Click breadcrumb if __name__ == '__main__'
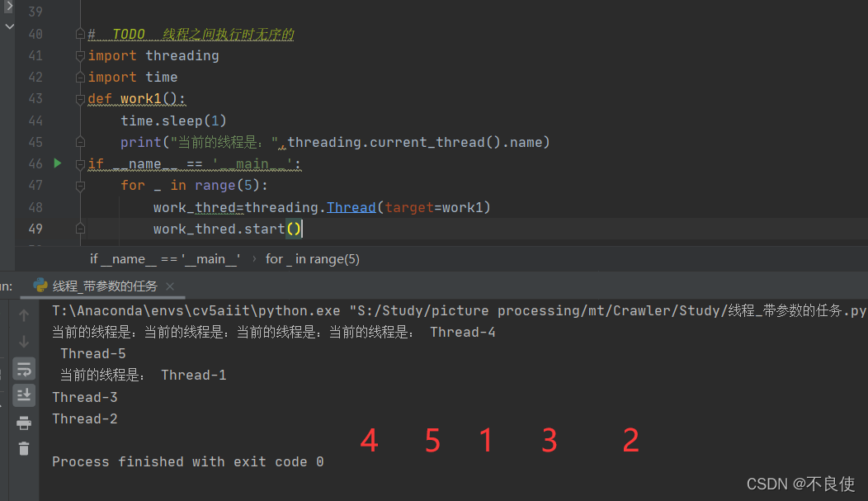The image size is (868, 501). [165, 259]
